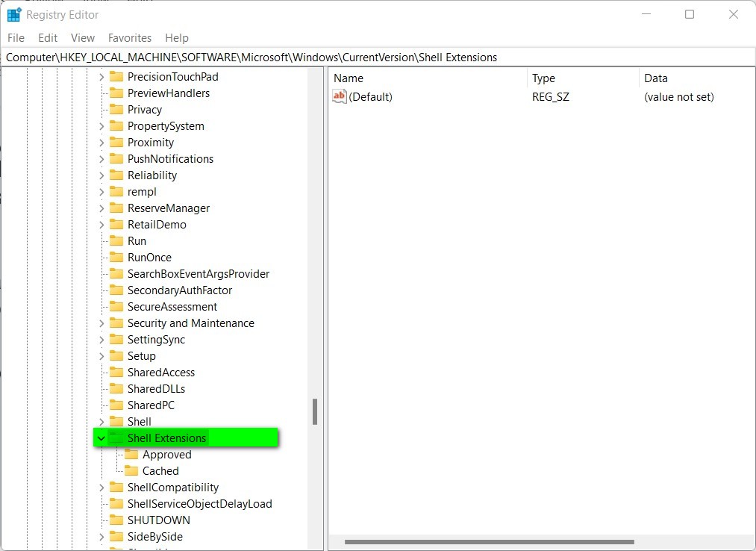Image resolution: width=756 pixels, height=551 pixels.
Task: Click the SecureAssessment folder icon
Action: click(116, 306)
